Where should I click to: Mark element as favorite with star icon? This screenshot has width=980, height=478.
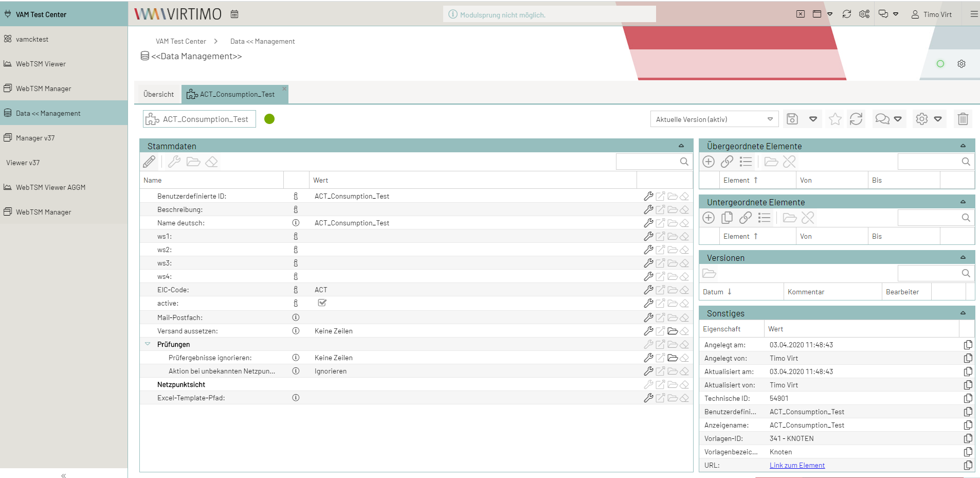(x=835, y=119)
